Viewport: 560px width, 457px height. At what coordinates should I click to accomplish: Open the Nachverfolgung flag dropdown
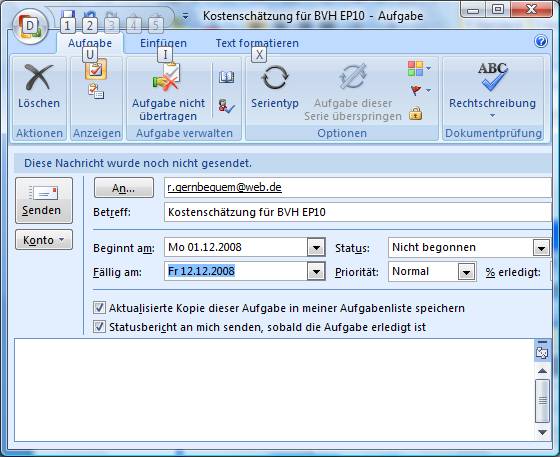[420, 90]
